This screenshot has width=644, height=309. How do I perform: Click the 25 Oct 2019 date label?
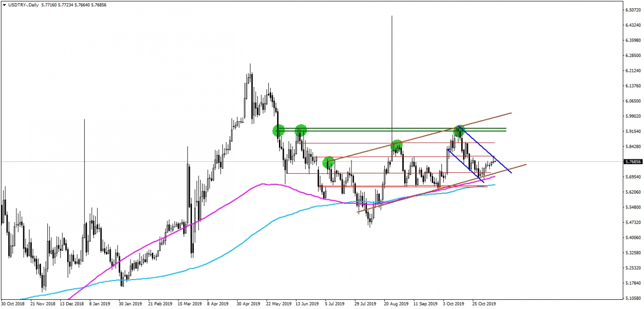point(484,305)
